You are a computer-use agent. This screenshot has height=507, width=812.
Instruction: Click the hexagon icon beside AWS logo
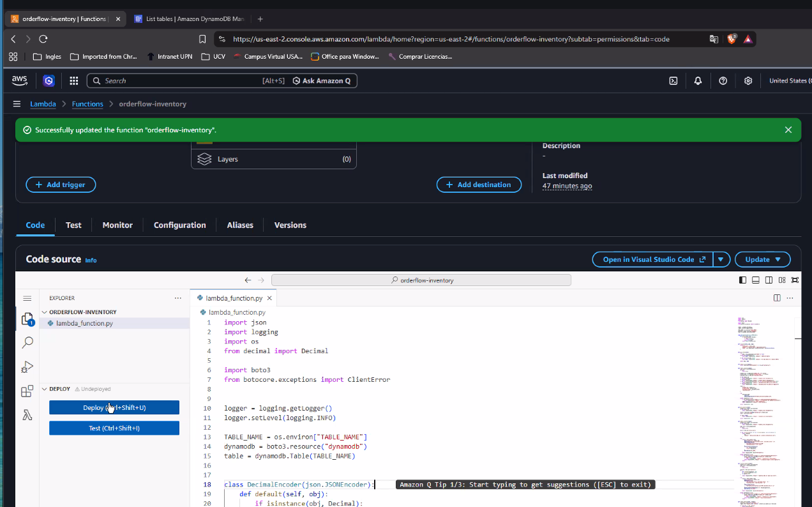49,81
